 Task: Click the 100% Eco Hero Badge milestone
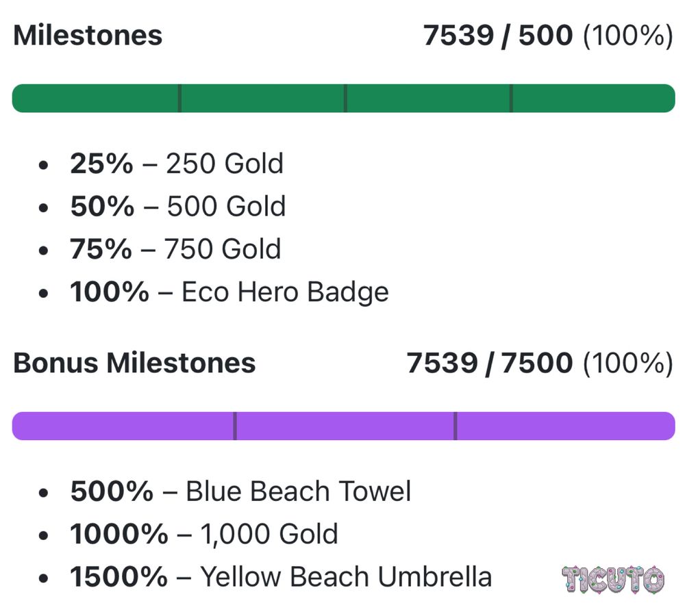click(229, 292)
